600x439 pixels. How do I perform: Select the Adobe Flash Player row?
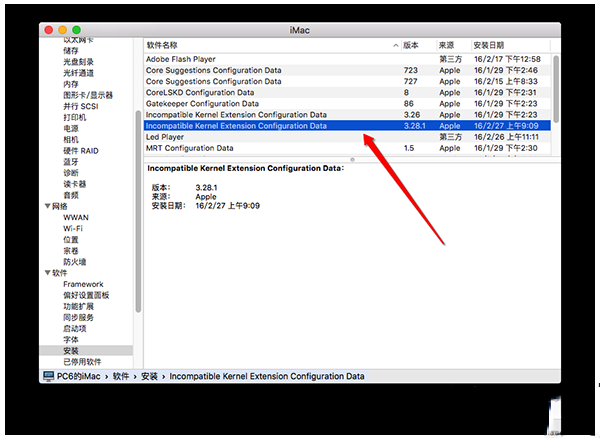347,59
